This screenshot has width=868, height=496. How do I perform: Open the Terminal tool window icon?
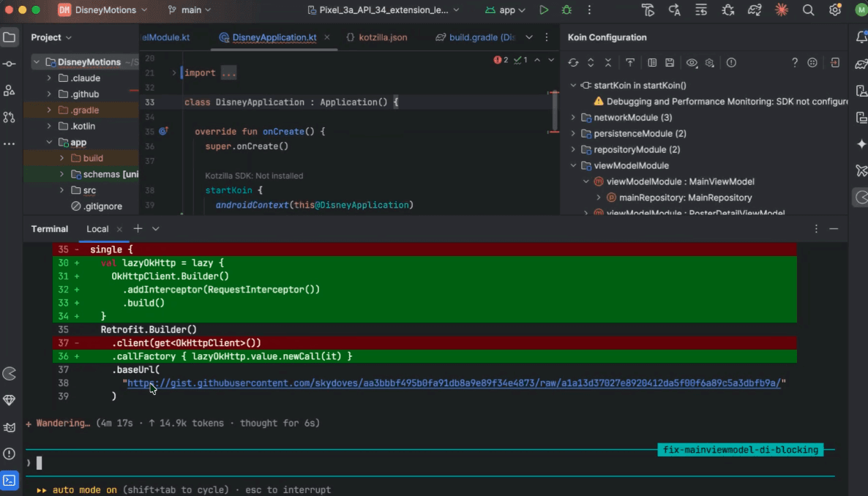click(10, 480)
